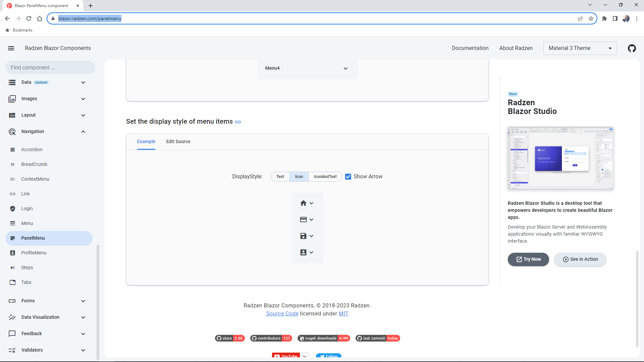Open the Source Code link

point(282,313)
